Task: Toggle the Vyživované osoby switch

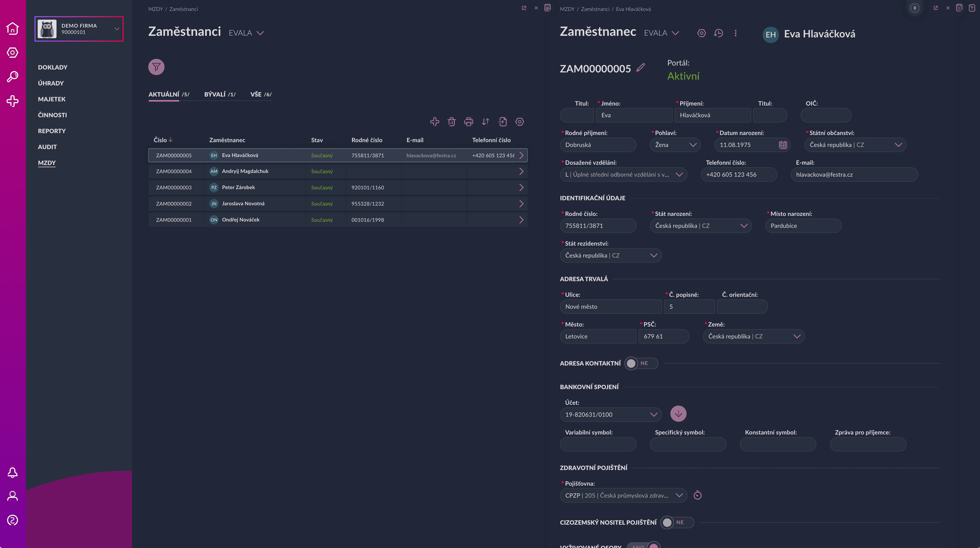Action: [644, 545]
